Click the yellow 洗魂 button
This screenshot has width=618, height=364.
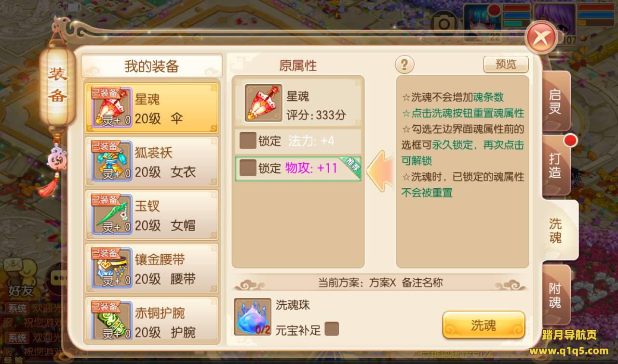pos(484,325)
